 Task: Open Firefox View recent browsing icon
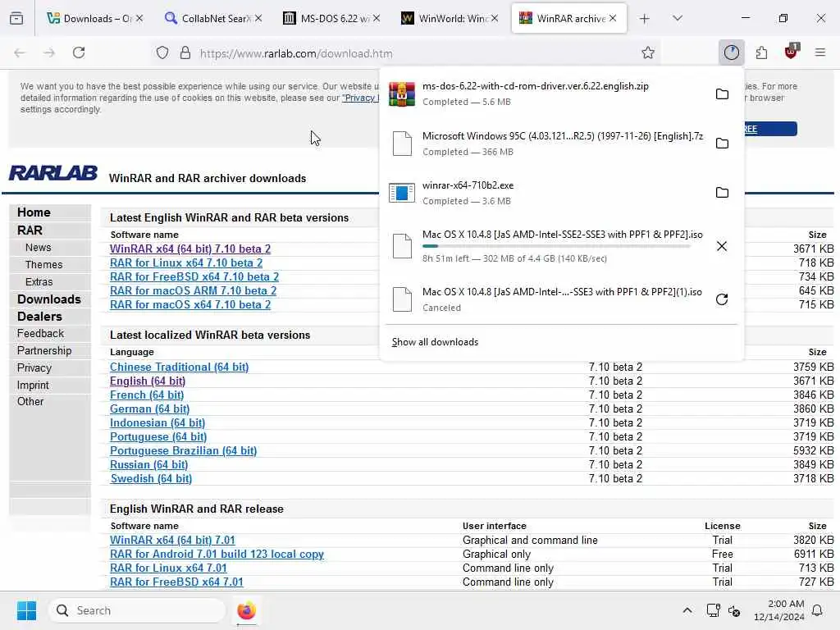tap(16, 19)
